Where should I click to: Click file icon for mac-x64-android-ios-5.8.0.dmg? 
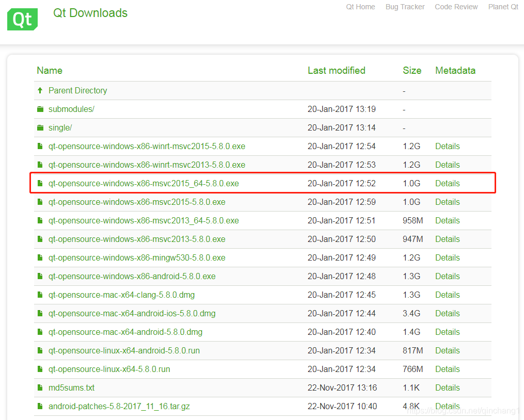click(x=40, y=313)
